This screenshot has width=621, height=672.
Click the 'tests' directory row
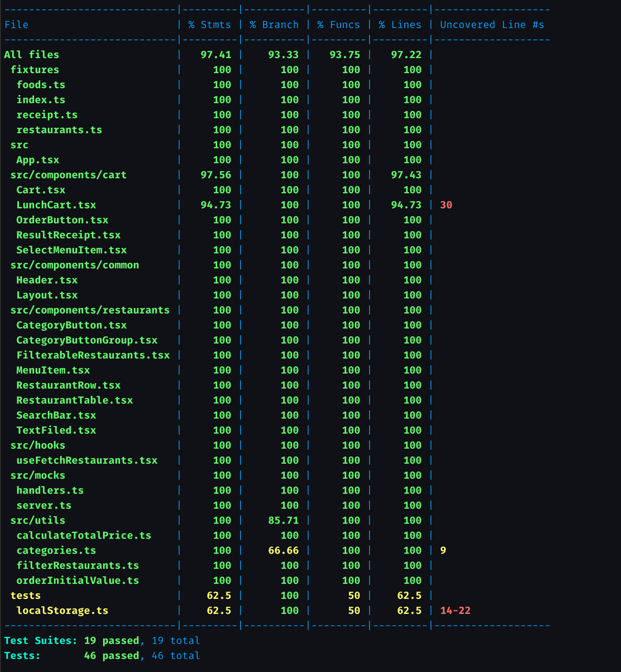click(26, 595)
